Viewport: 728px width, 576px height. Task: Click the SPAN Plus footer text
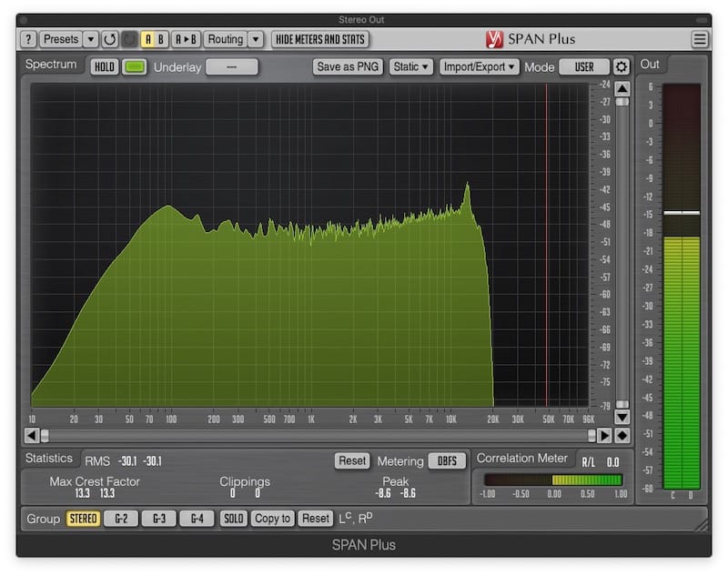point(363,545)
